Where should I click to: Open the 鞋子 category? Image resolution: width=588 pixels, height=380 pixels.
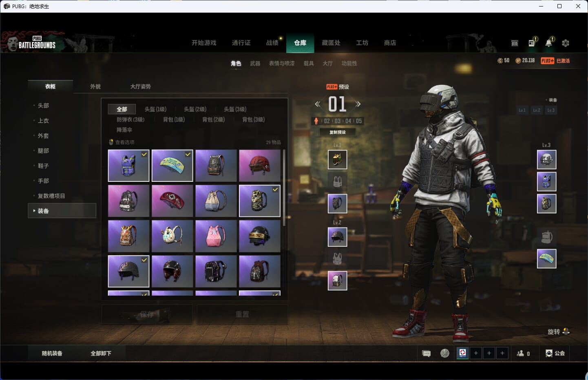tap(43, 166)
